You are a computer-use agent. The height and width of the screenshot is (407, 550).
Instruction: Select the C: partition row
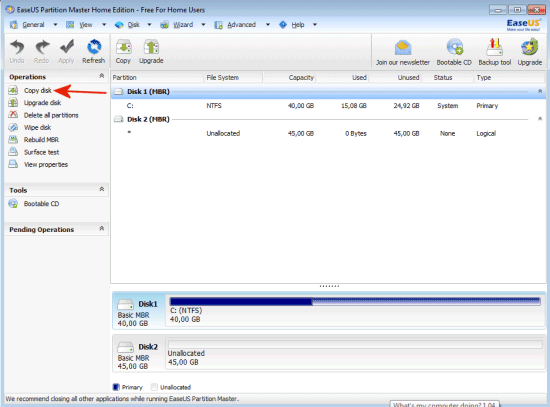coord(328,106)
